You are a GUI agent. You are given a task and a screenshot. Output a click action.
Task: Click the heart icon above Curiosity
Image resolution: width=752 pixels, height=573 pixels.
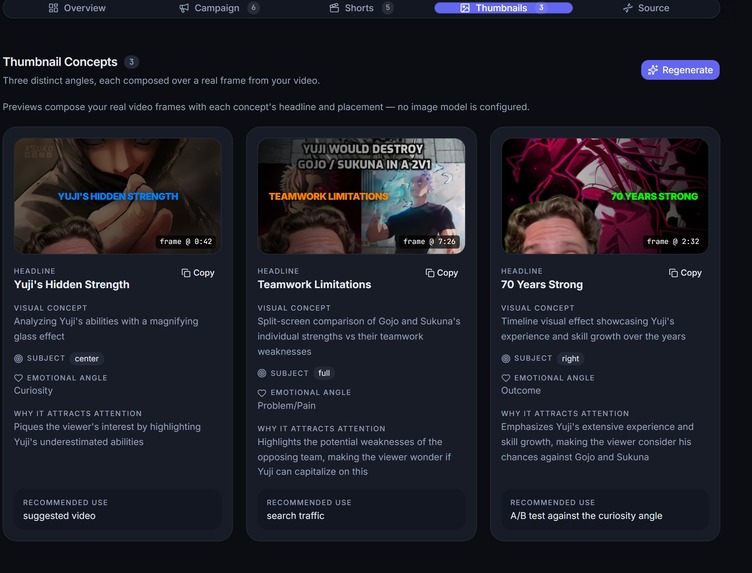(18, 378)
